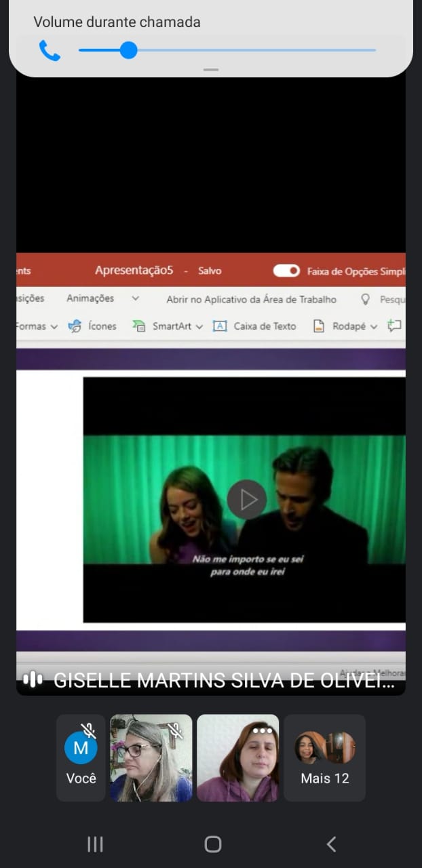Play the video in the slide
The image size is (422, 868).
(247, 500)
